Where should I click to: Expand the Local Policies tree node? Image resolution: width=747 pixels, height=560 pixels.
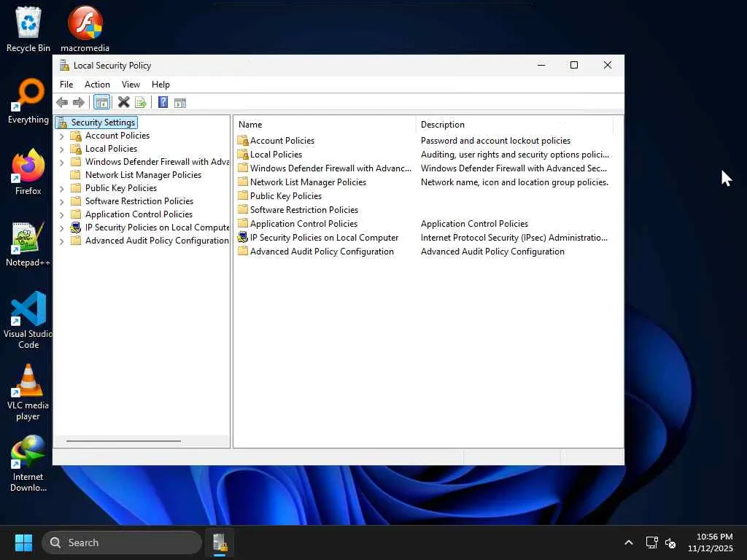pos(62,149)
